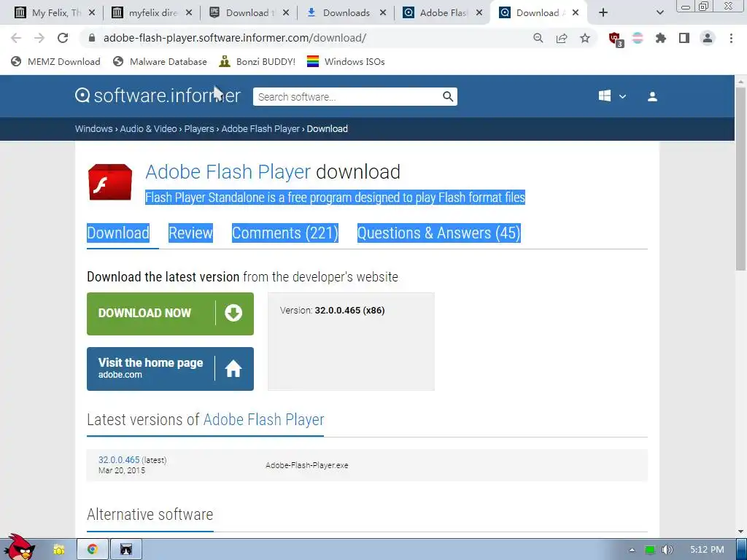747x560 pixels.
Task: Open a new tab with plus button
Action: click(x=603, y=13)
